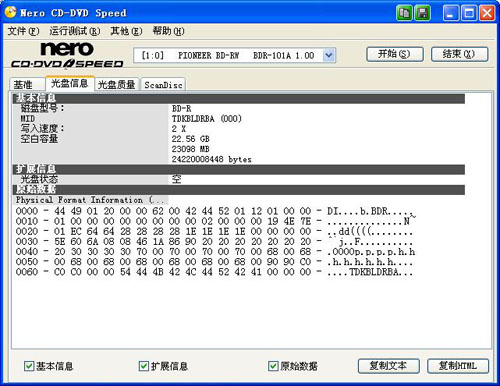Click the Physical Format Information label
This screenshot has width=500, height=386.
(90, 200)
